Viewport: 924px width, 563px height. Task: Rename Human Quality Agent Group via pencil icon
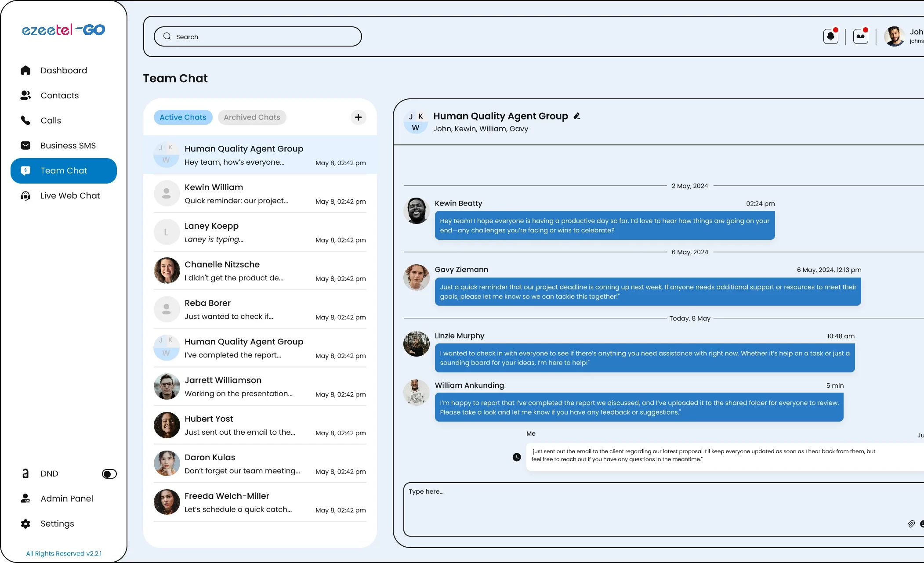click(576, 116)
